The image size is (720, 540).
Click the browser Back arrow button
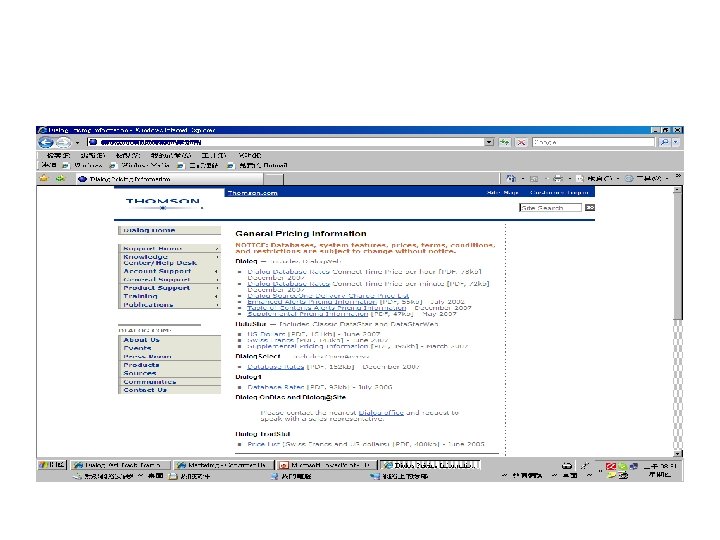(x=46, y=142)
